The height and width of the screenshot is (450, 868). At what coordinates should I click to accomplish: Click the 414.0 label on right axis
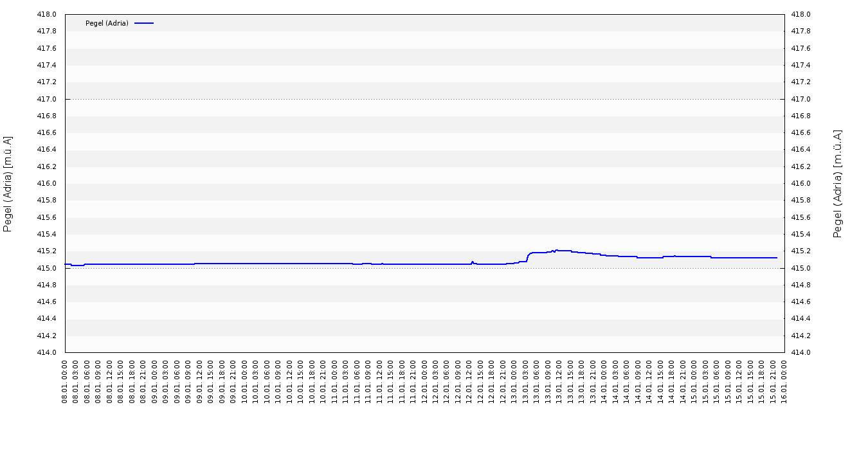800,352
